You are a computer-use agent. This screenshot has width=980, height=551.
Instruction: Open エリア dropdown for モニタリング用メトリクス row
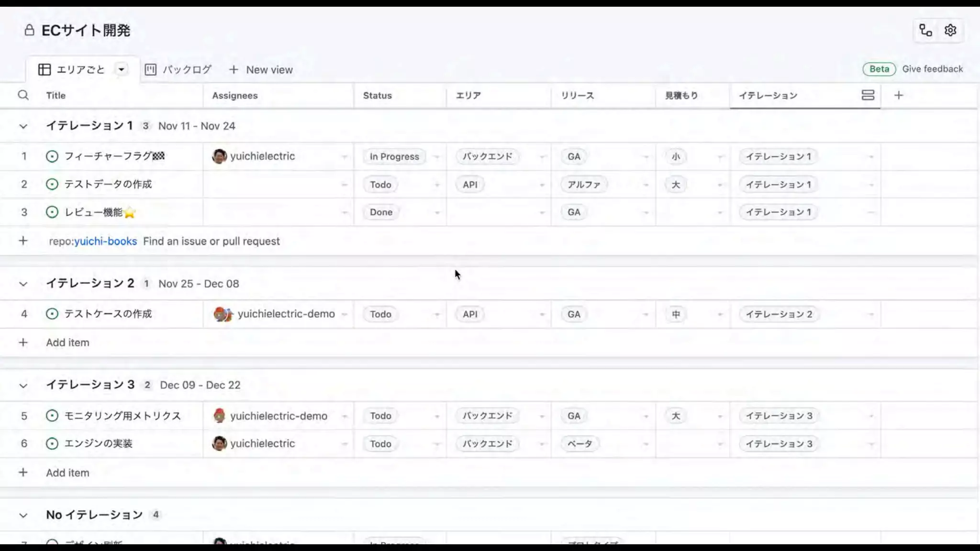542,416
